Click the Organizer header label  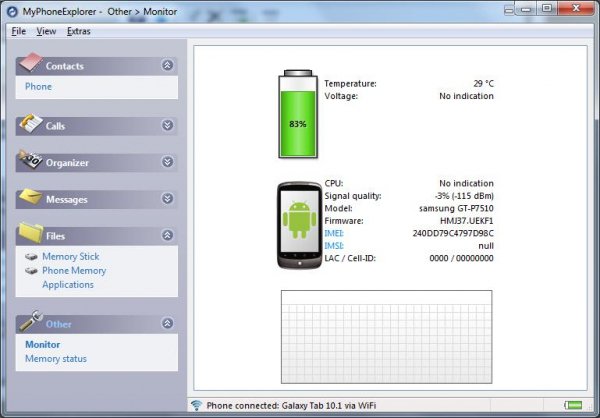pos(67,163)
